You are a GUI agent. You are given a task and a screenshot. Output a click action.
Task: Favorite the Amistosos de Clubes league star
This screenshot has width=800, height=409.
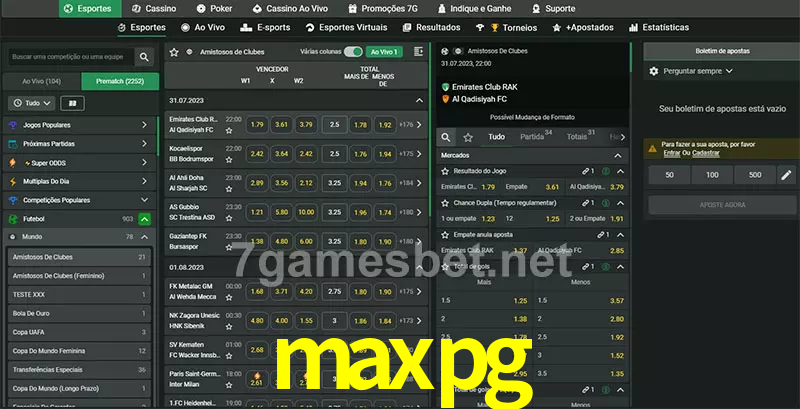(174, 51)
